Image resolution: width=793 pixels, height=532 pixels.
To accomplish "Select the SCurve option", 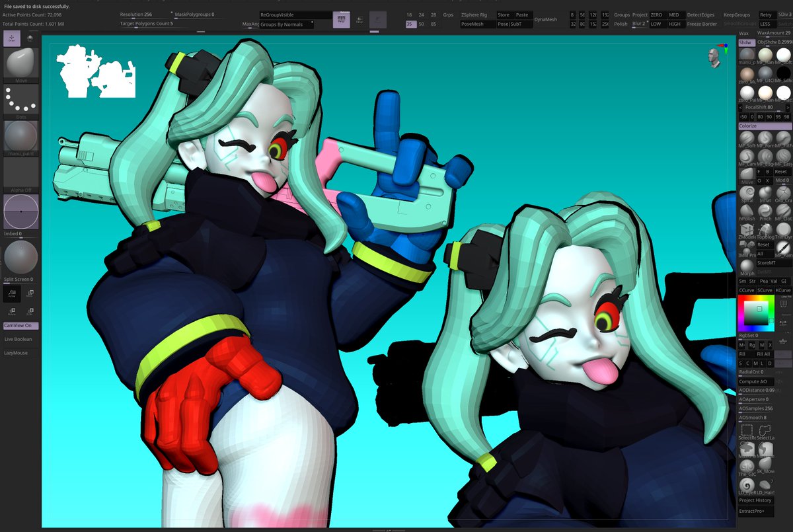I will [765, 290].
